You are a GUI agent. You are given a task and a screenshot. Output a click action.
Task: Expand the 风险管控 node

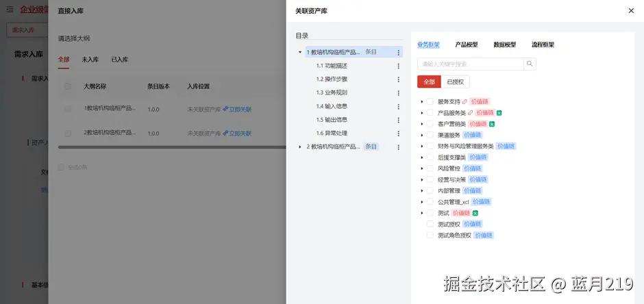pos(422,168)
